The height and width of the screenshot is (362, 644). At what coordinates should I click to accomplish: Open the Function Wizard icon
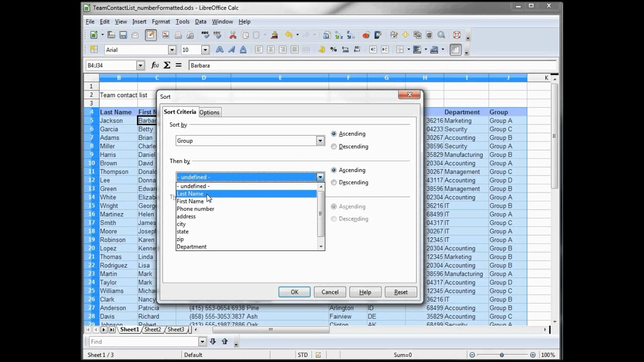[x=155, y=65]
